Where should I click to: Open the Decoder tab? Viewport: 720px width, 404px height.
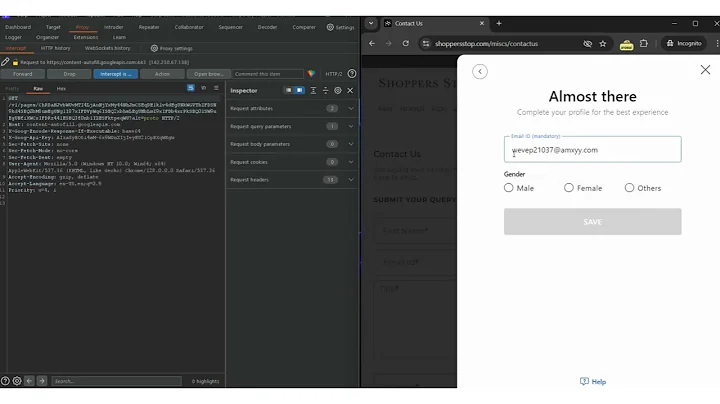(x=267, y=27)
